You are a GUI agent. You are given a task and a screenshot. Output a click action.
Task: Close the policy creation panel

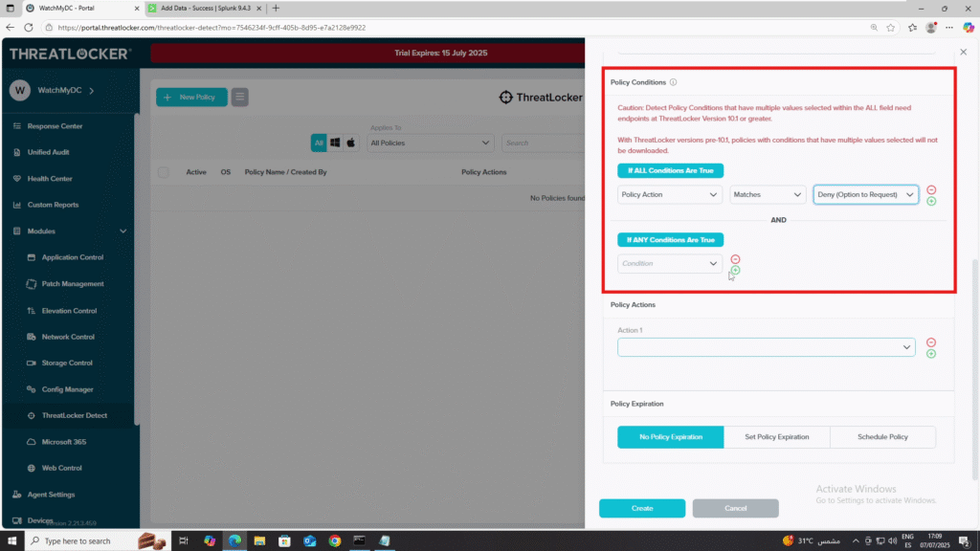pyautogui.click(x=963, y=52)
